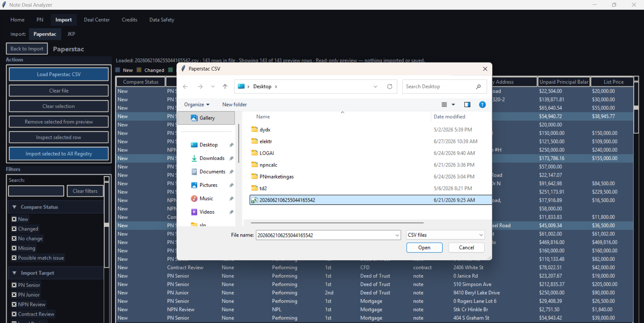Open the view options dropdown arrow
This screenshot has width=644, height=323.
[x=453, y=105]
